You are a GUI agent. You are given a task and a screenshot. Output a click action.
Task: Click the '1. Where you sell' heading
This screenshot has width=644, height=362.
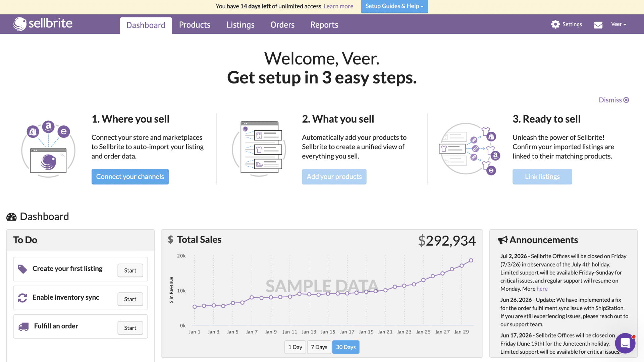(x=130, y=119)
